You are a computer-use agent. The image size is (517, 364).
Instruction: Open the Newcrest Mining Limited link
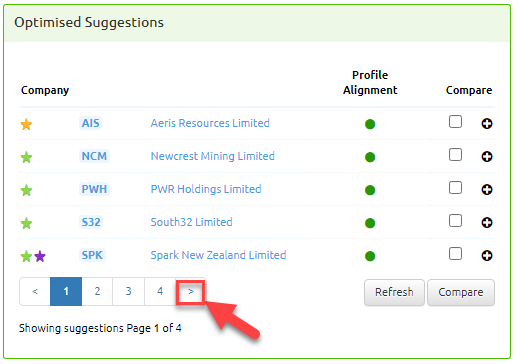click(x=213, y=156)
